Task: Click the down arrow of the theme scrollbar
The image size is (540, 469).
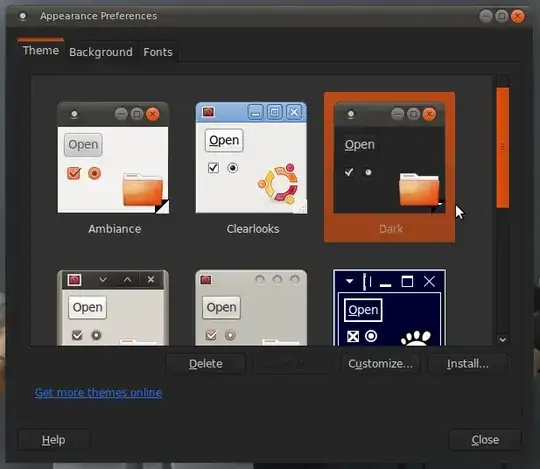Action: tap(502, 340)
